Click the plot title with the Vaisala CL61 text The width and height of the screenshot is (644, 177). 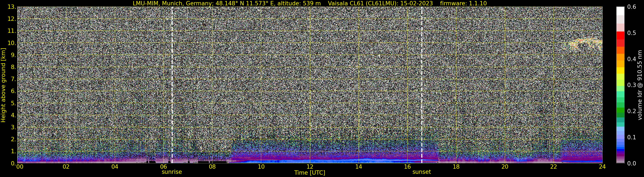tap(309, 3)
